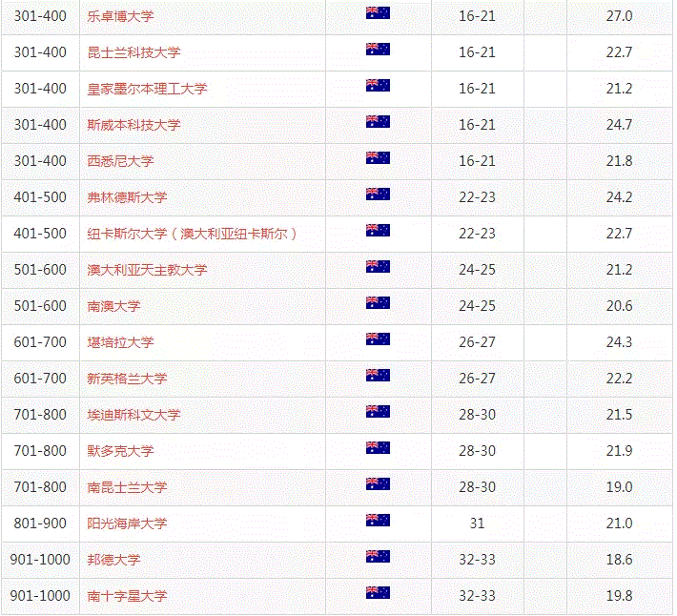The image size is (677, 616).
Task: Open the 堪培拉大学 link
Action: click(x=120, y=342)
